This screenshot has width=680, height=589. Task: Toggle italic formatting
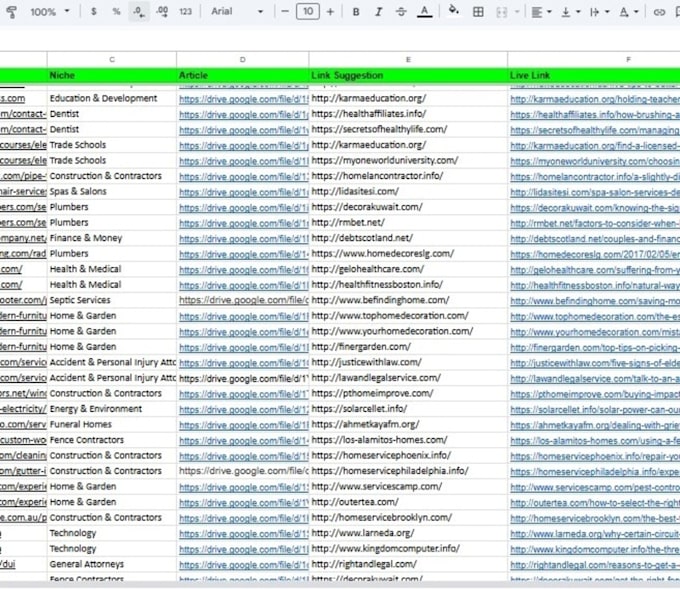pyautogui.click(x=379, y=12)
